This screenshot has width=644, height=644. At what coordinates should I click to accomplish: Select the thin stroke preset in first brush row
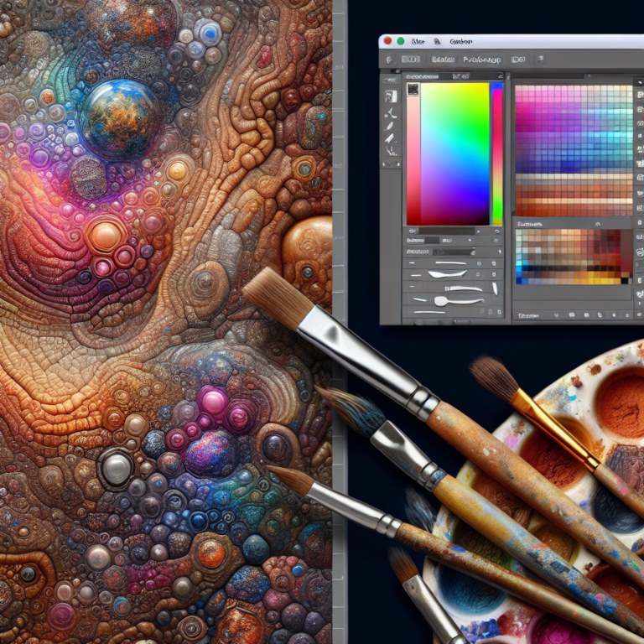pos(450,262)
